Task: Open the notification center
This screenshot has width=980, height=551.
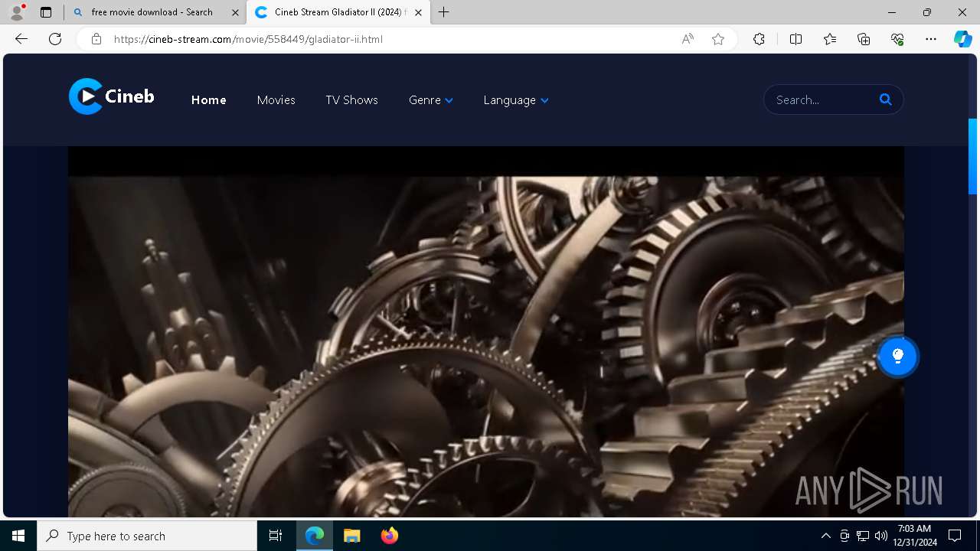Action: click(x=955, y=536)
